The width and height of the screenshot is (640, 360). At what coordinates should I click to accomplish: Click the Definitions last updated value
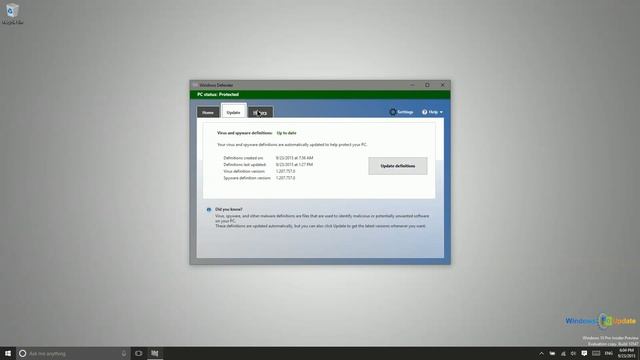coord(294,164)
